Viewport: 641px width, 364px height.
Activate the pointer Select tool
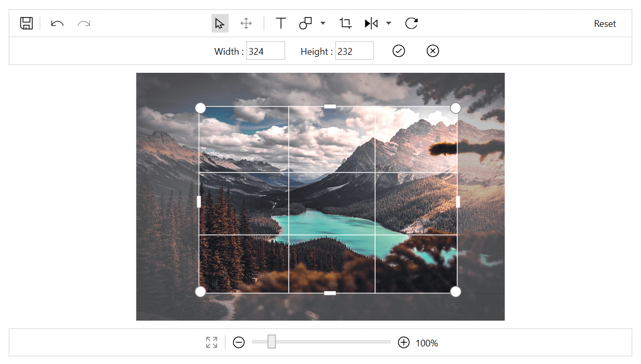[220, 23]
